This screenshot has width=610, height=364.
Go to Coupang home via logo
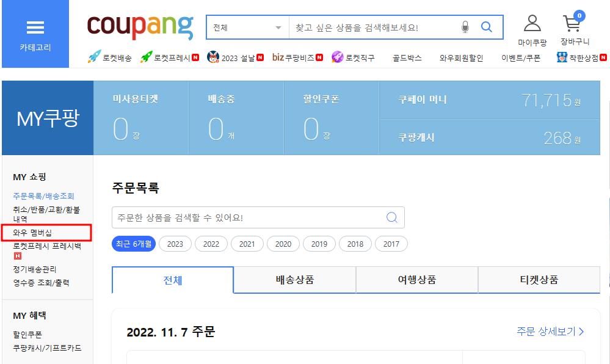pos(140,27)
